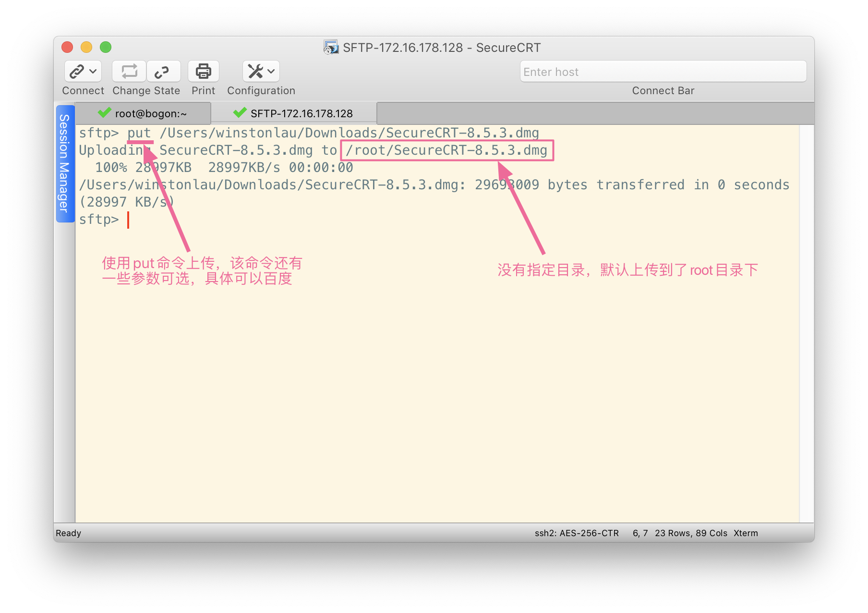This screenshot has height=613, width=868.
Task: Click the red close window button
Action: 67,47
